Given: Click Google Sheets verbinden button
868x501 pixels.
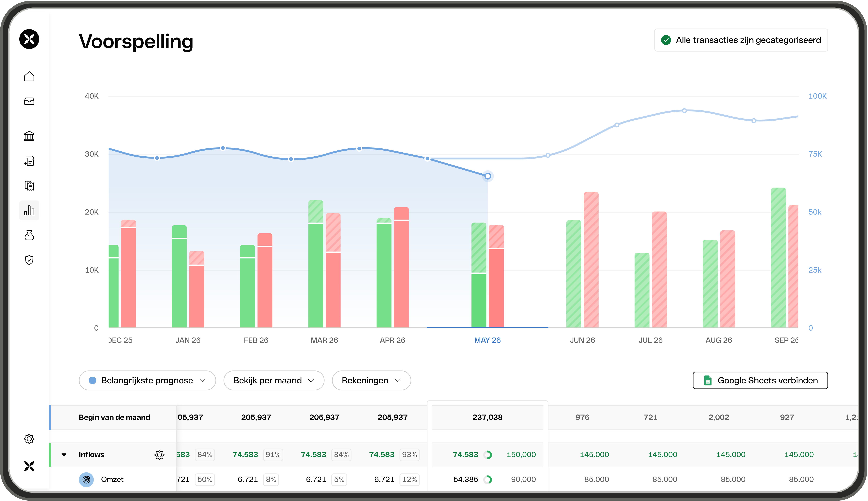Looking at the screenshot, I should pyautogui.click(x=760, y=380).
